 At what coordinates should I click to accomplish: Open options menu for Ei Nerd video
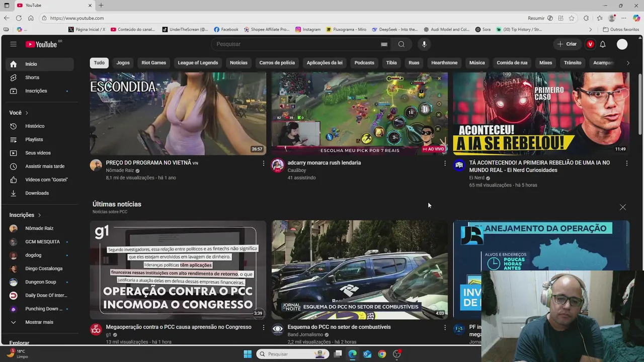tap(626, 163)
